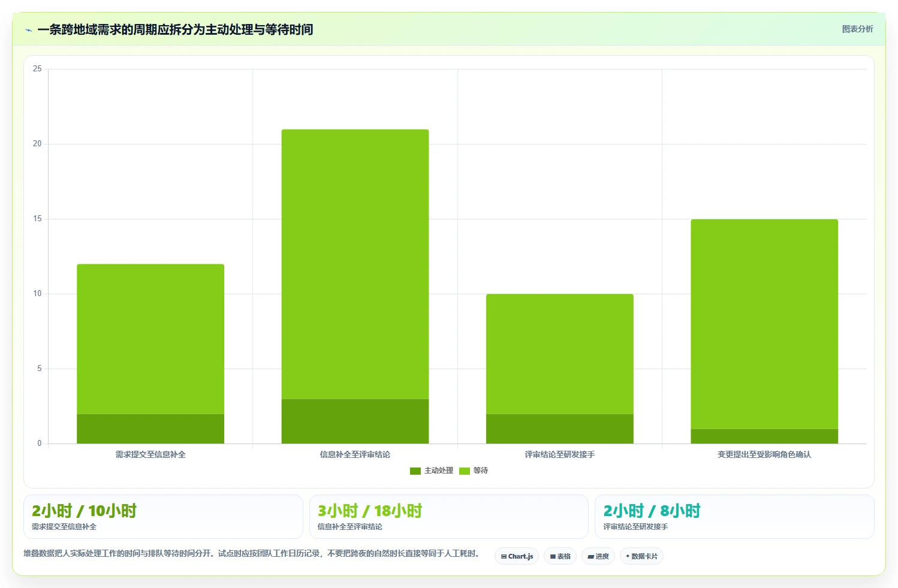
Task: Click x-axis label 信息补全至评审结论
Action: coord(355,454)
